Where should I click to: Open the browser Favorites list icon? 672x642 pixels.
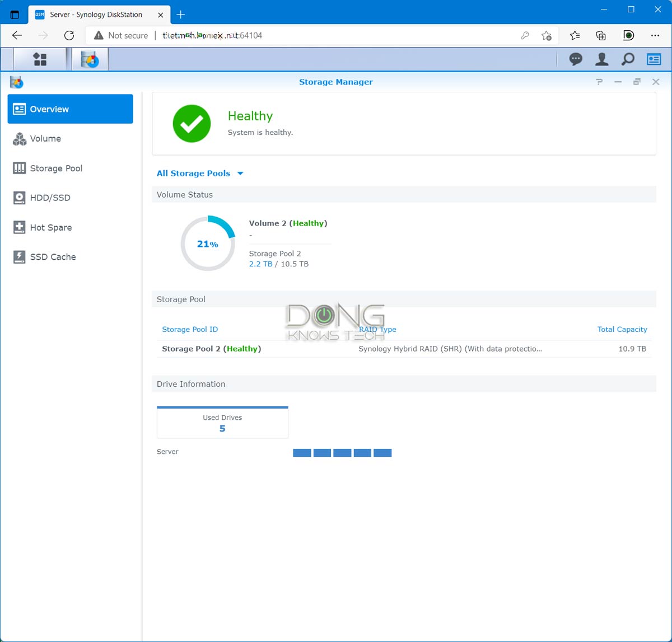click(575, 35)
